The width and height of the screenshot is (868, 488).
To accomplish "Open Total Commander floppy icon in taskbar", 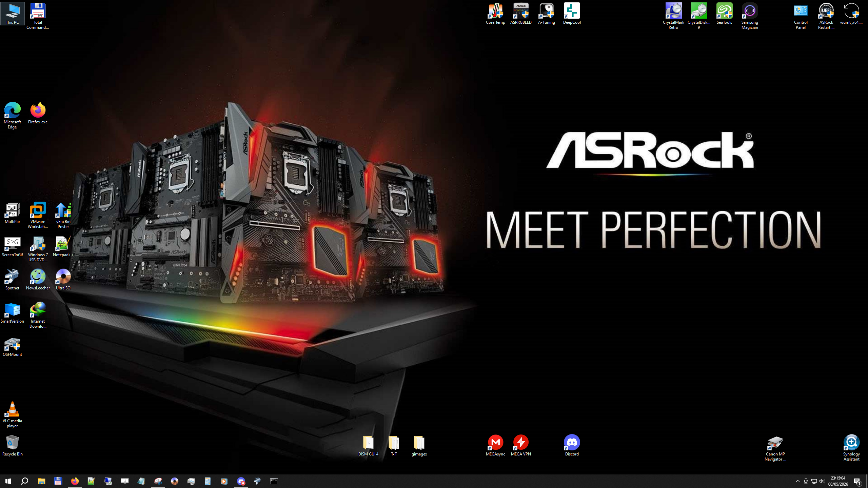I will click(x=58, y=481).
